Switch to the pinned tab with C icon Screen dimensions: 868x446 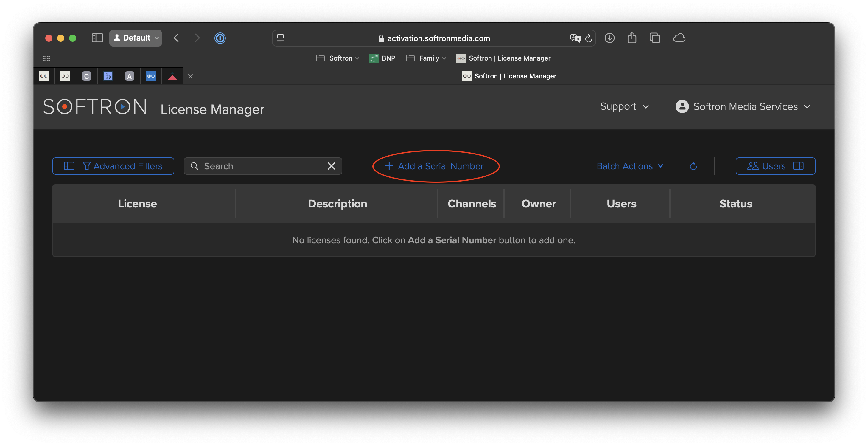click(87, 76)
